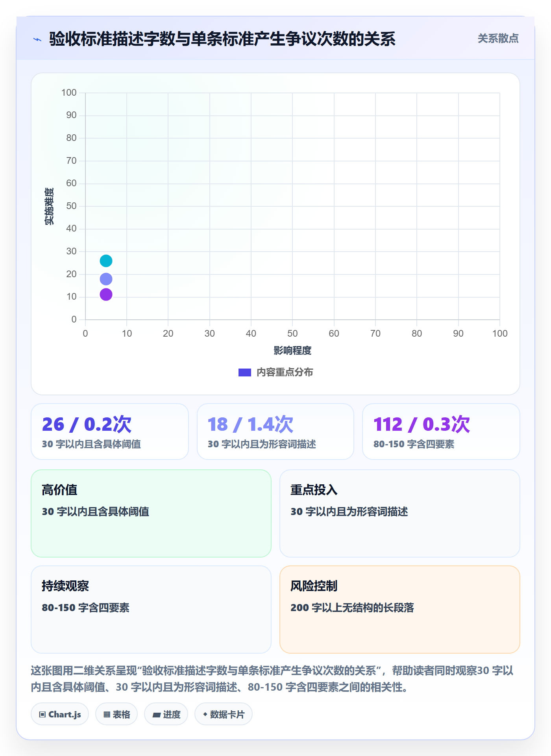
Task: Click the Chart.js tag icon
Action: pos(43,715)
